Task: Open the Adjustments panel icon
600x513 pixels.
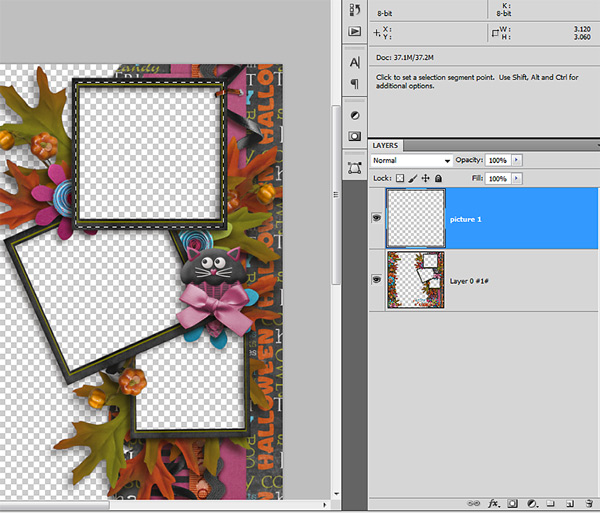Action: 355,115
